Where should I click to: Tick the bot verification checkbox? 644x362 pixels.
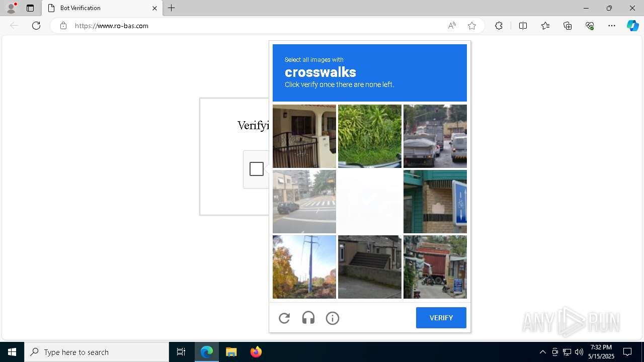pyautogui.click(x=257, y=169)
